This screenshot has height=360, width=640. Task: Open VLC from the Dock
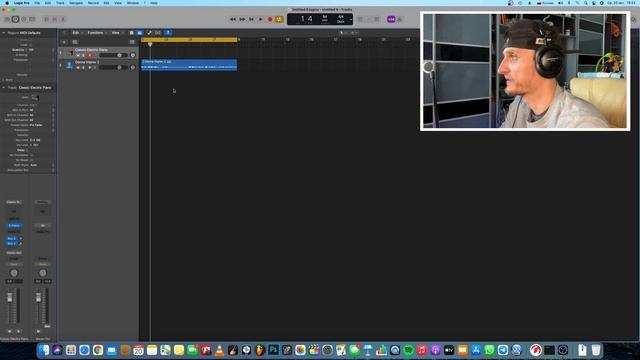pyautogui.click(x=219, y=350)
